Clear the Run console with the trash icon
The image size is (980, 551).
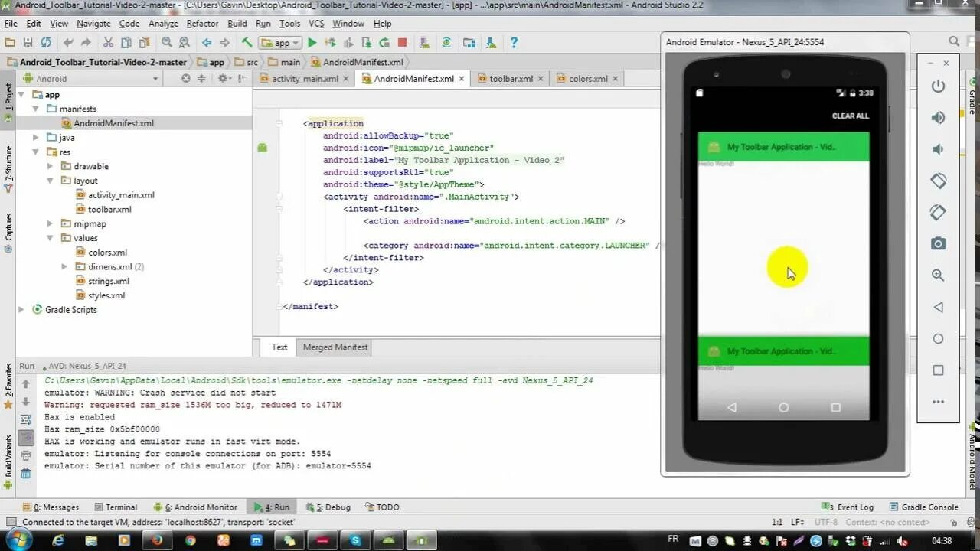pos(26,474)
